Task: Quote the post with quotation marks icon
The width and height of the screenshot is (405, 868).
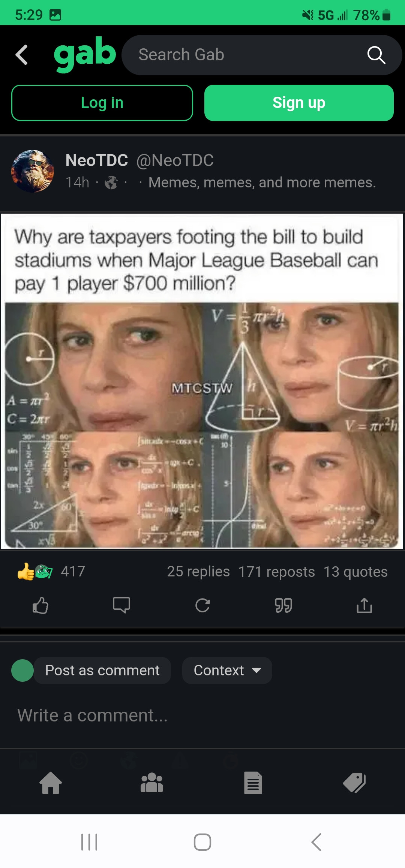Action: point(283,605)
